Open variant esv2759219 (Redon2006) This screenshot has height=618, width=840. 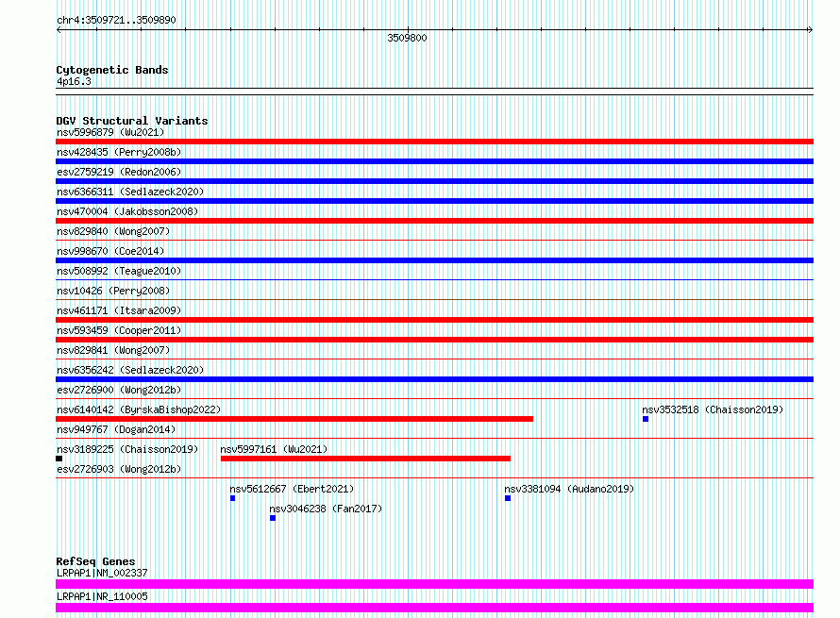[119, 172]
